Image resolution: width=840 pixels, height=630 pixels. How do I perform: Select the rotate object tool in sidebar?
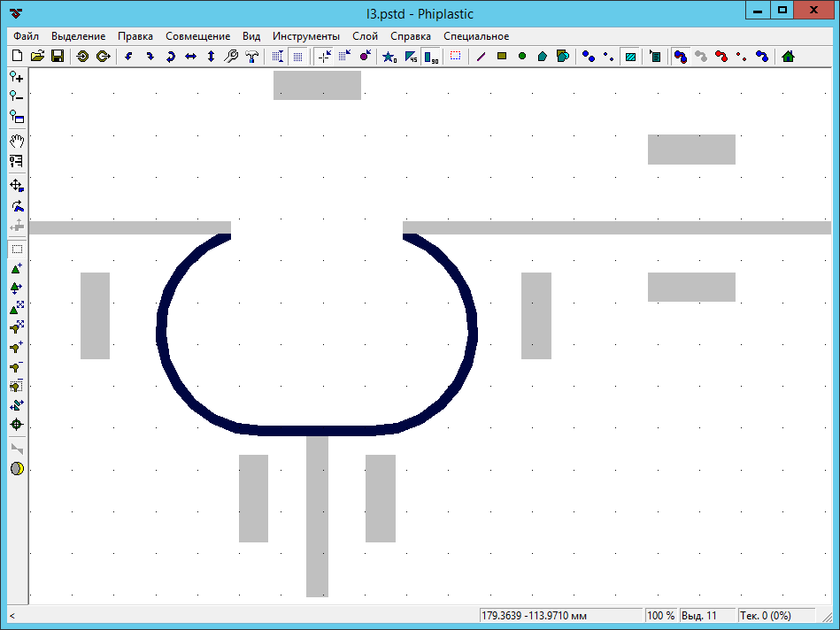[x=17, y=205]
